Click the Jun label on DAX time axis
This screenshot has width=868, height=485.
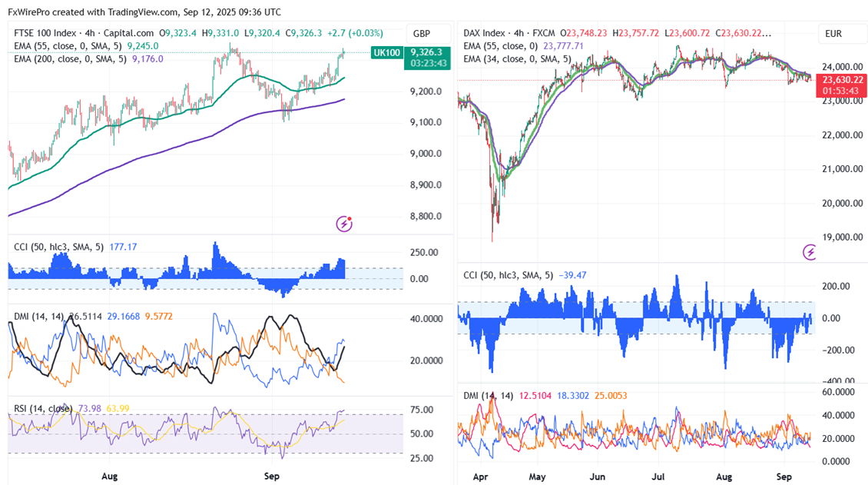(x=598, y=477)
